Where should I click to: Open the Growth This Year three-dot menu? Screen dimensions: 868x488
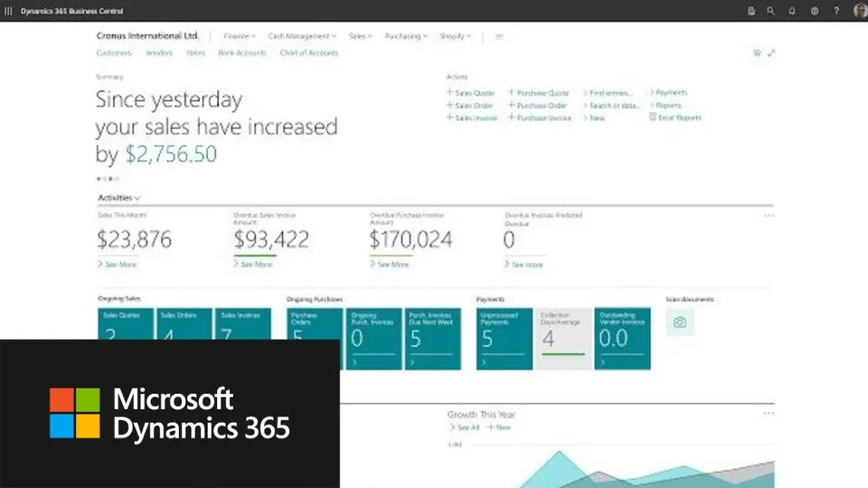tap(769, 413)
